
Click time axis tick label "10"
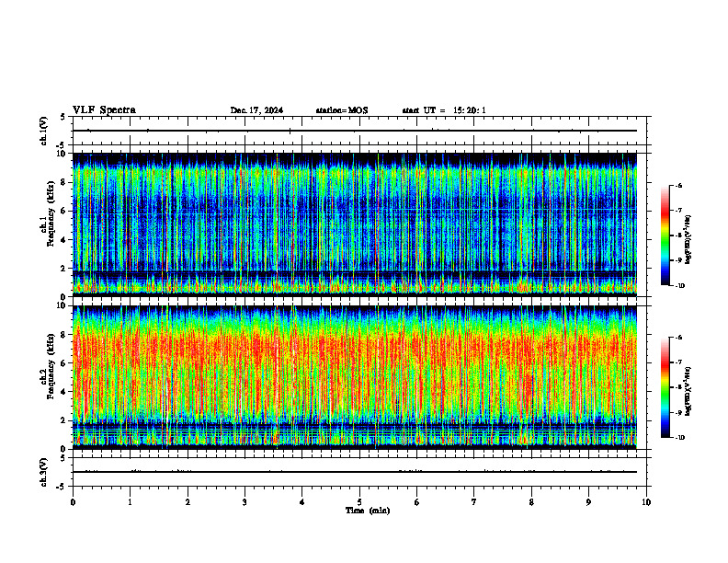pyautogui.click(x=646, y=502)
